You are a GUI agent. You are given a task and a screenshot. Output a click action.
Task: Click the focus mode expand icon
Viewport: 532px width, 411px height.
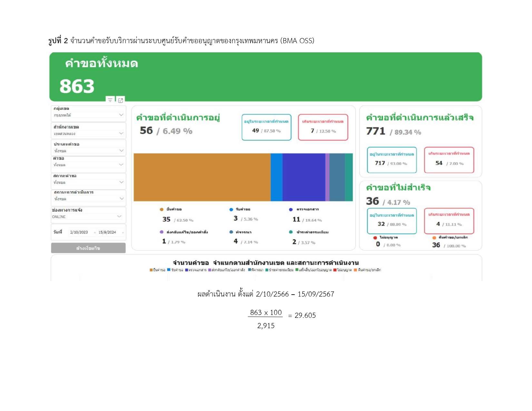(121, 100)
